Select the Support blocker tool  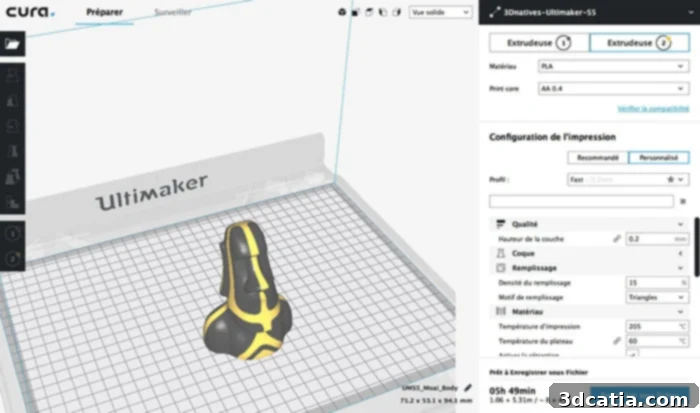click(x=12, y=202)
